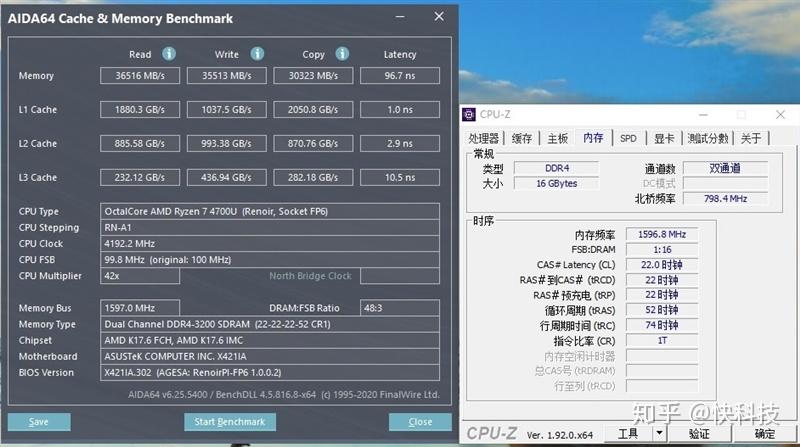Close the CPU-Z window with the X
This screenshot has height=447, width=800.
tap(780, 115)
